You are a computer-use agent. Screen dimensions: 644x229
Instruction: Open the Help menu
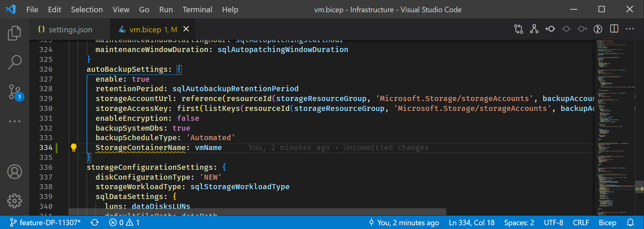(x=230, y=10)
